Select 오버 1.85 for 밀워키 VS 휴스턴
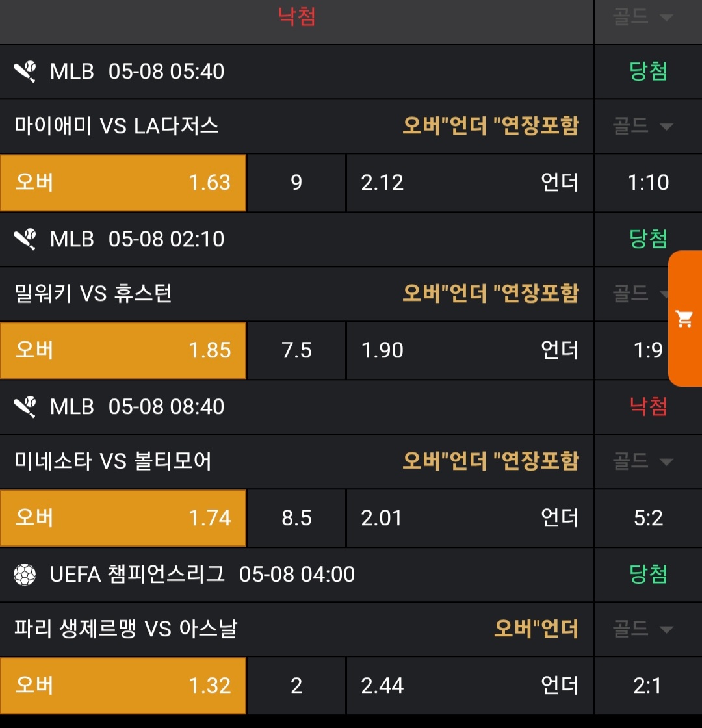The width and height of the screenshot is (702, 728). click(x=123, y=350)
